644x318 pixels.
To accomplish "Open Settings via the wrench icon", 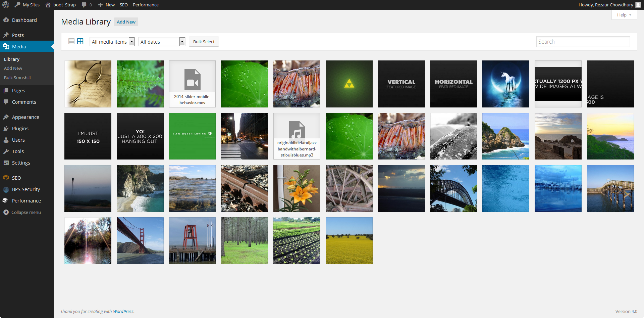I will click(6, 163).
